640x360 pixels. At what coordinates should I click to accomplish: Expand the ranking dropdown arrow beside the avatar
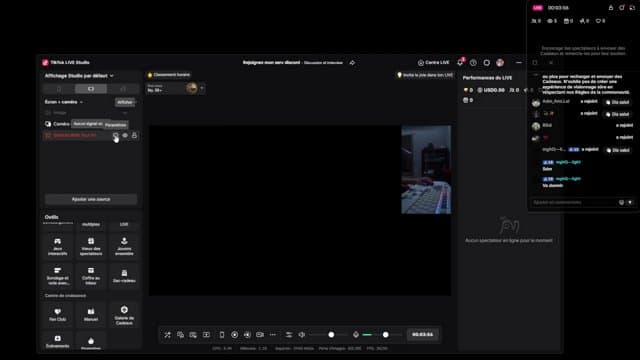coord(202,88)
